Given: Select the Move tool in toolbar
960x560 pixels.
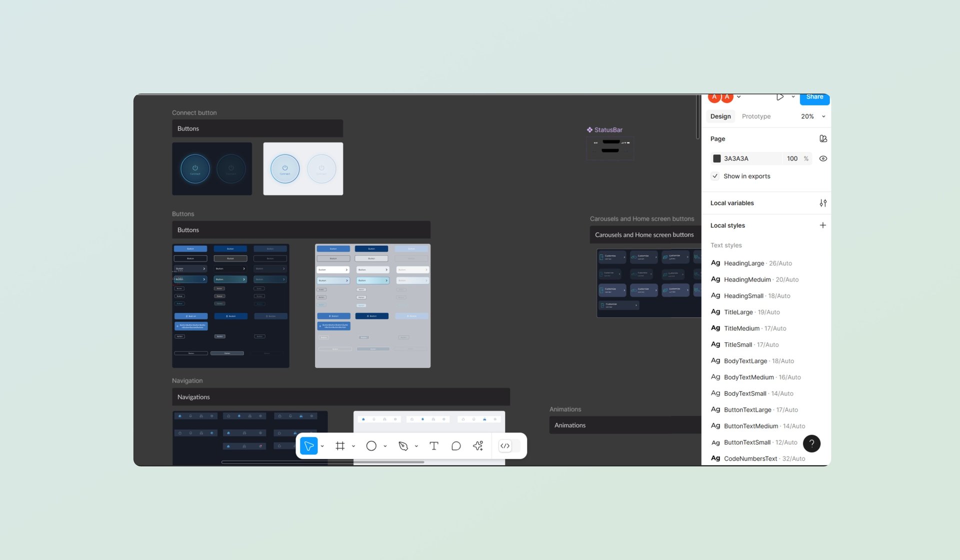Looking at the screenshot, I should point(308,446).
